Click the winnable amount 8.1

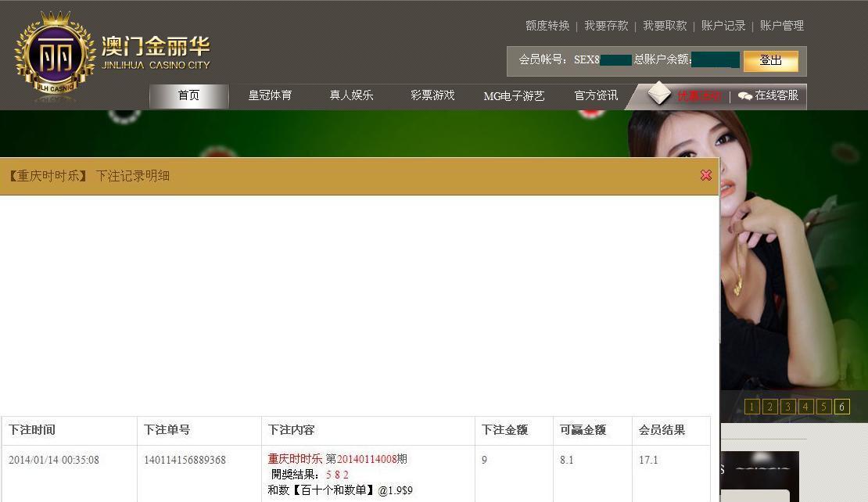(566, 460)
